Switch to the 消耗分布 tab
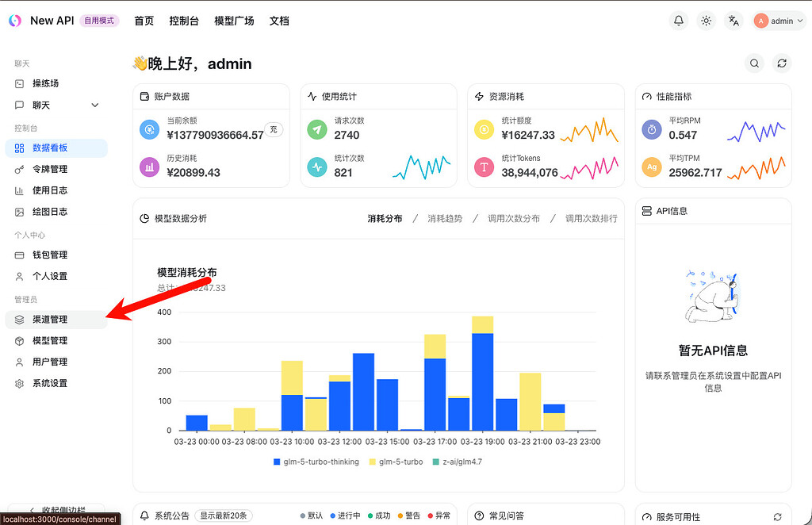 385,219
